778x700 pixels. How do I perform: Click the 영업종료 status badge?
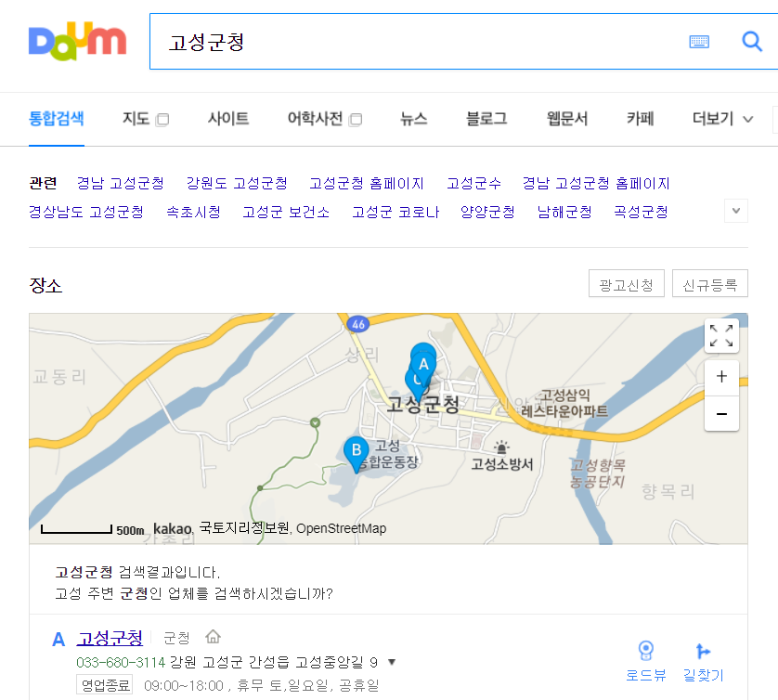(x=105, y=685)
